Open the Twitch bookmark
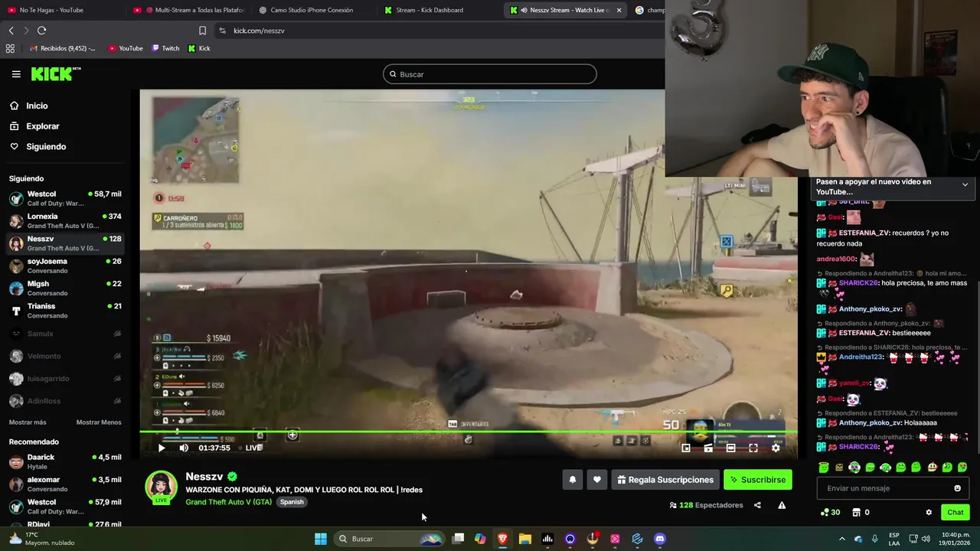The width and height of the screenshot is (980, 551). [165, 48]
